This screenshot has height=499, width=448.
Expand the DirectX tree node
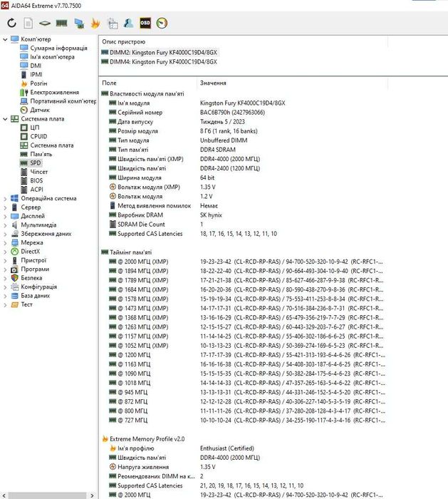pyautogui.click(x=5, y=252)
